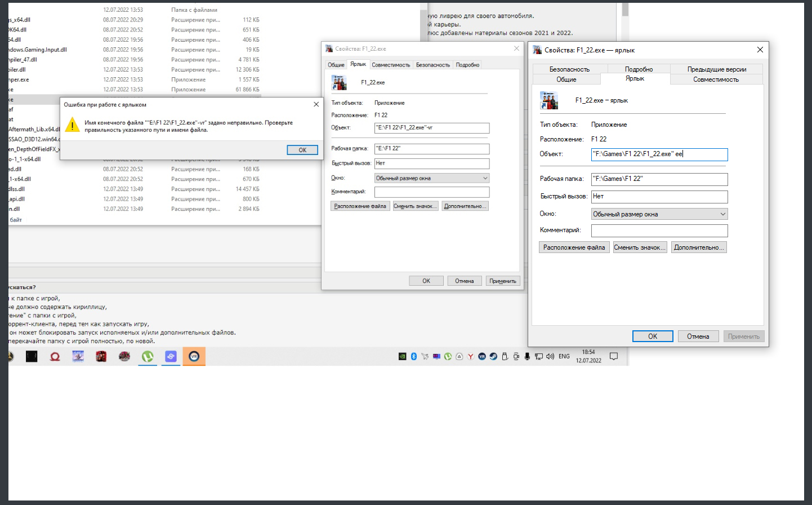Click the NVIDIA icon in system tray
This screenshot has width=812, height=505.
[x=402, y=356]
